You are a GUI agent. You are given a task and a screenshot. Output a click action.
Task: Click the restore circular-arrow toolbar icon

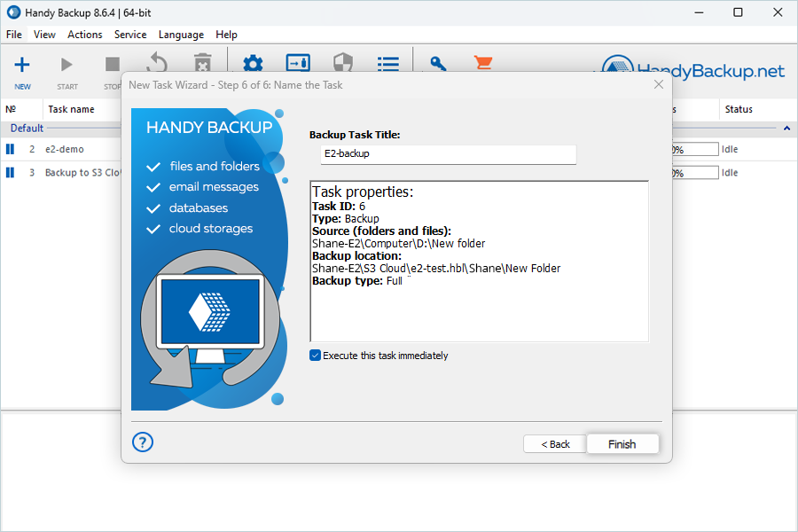[157, 63]
